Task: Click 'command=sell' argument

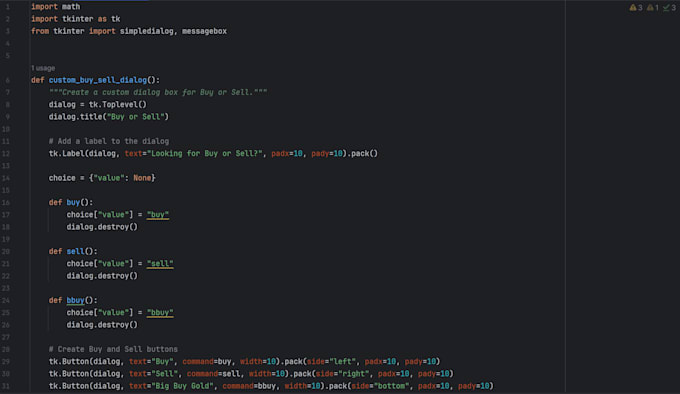Action: pos(213,374)
